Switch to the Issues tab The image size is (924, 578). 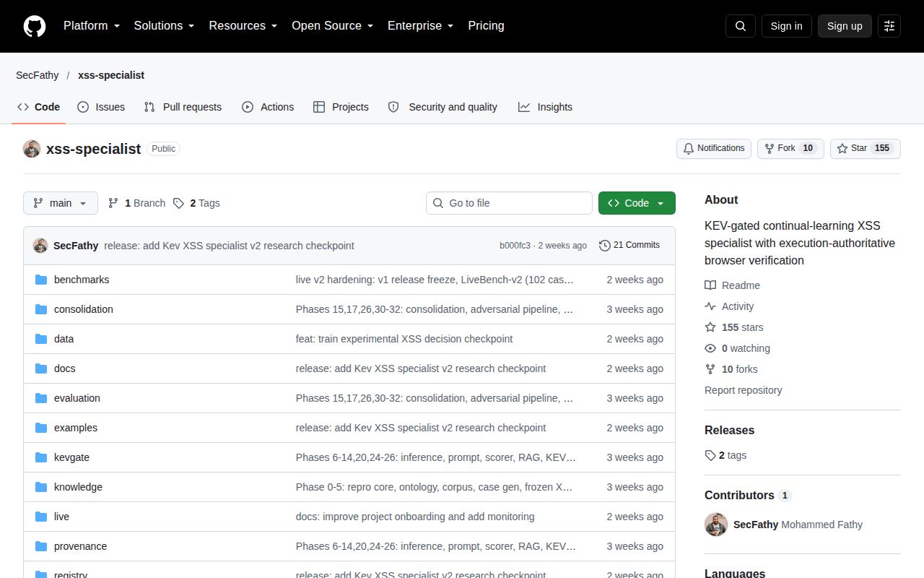pyautogui.click(x=101, y=107)
